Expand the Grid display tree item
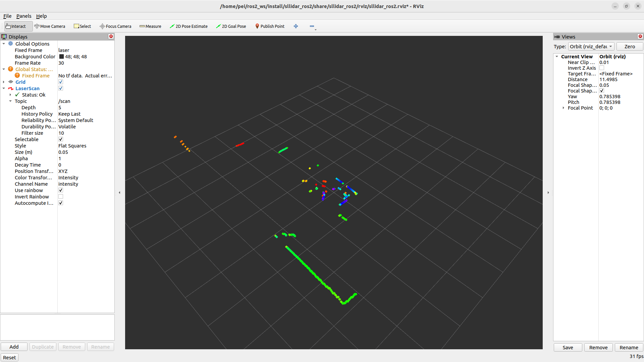644x362 pixels. point(4,82)
